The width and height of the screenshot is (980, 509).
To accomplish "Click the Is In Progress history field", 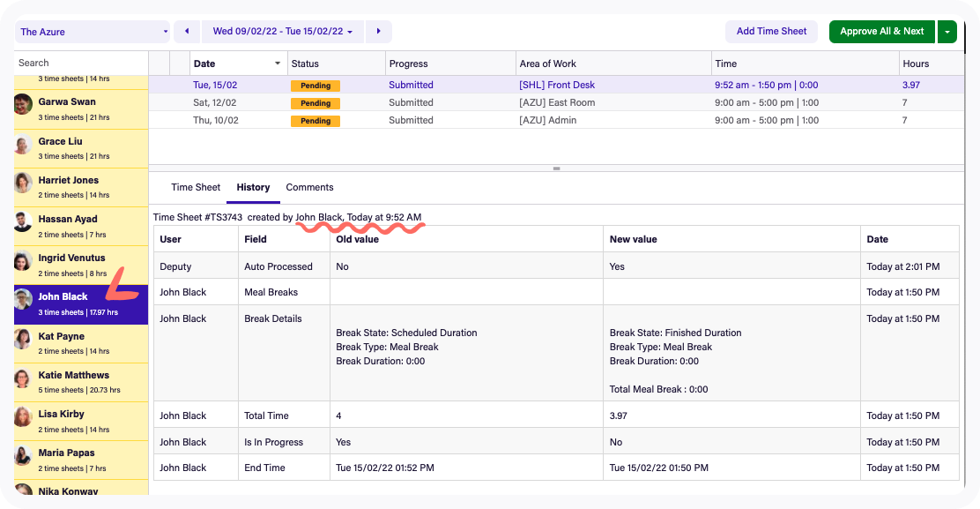I will click(274, 442).
